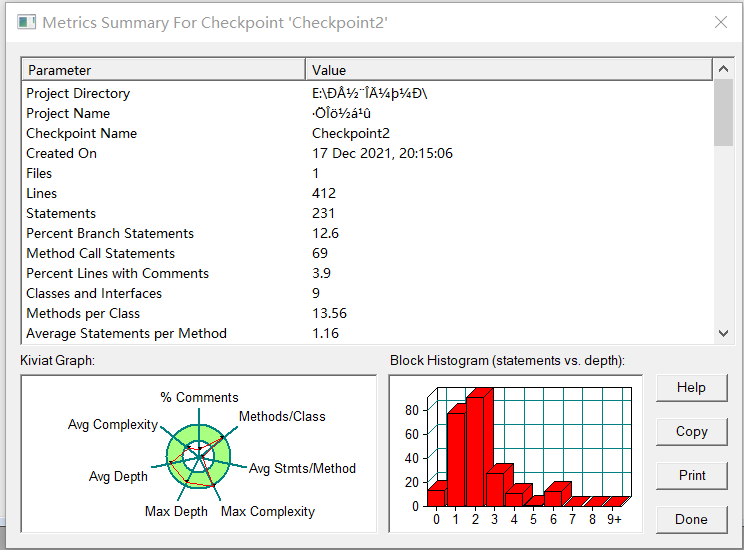The image size is (744, 550).
Task: Close the dialog with Done button
Action: click(x=691, y=520)
